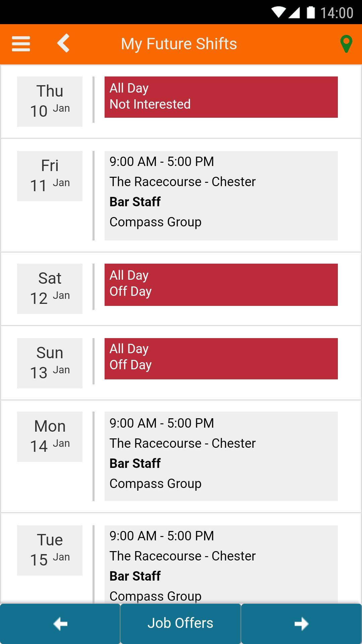
Task: Select the Thu 10 Jan date tile
Action: (x=50, y=101)
